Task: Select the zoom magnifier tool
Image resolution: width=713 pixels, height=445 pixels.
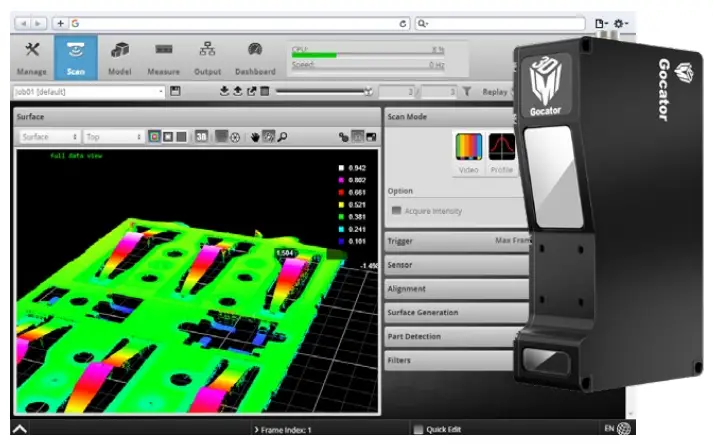Action: pos(282,137)
